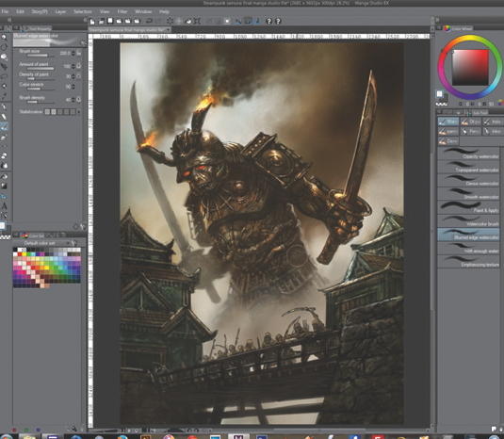
Task: Select the Magnifier zoom tool
Action: 4,38
